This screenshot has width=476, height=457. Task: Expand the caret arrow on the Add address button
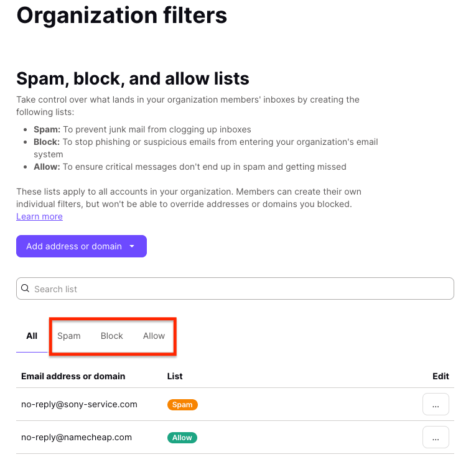pos(132,246)
